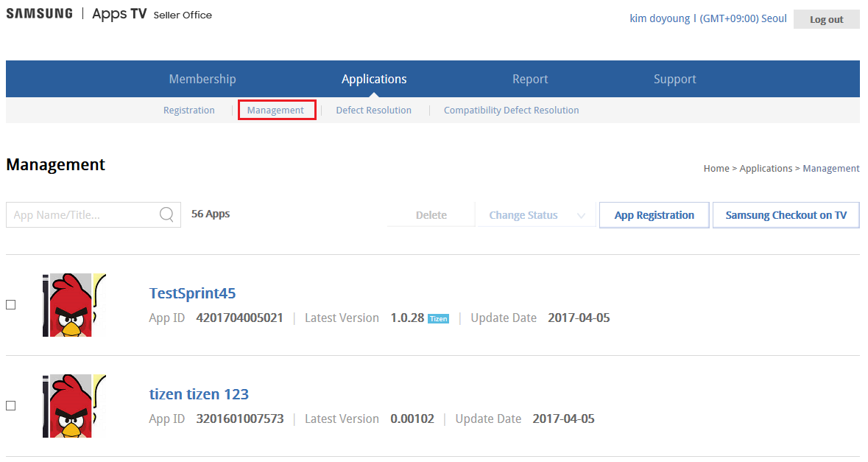
Task: Select the tizen tizen 123 checkbox
Action: click(x=10, y=405)
